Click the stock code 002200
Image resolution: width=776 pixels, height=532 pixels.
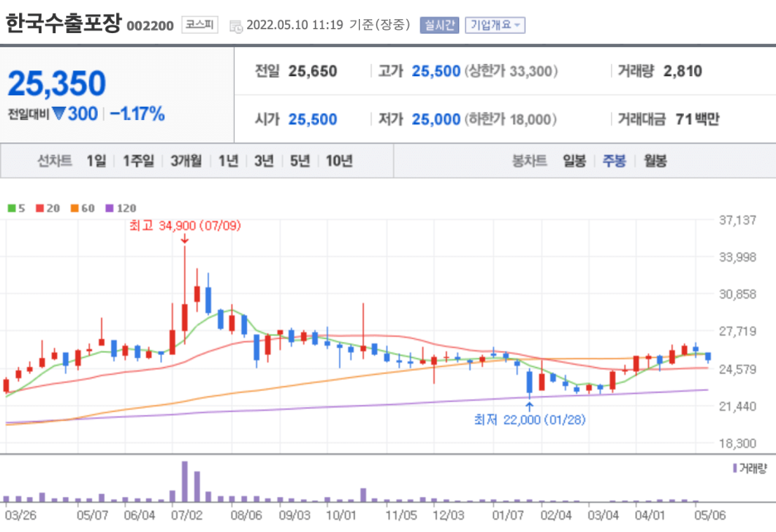click(x=150, y=26)
